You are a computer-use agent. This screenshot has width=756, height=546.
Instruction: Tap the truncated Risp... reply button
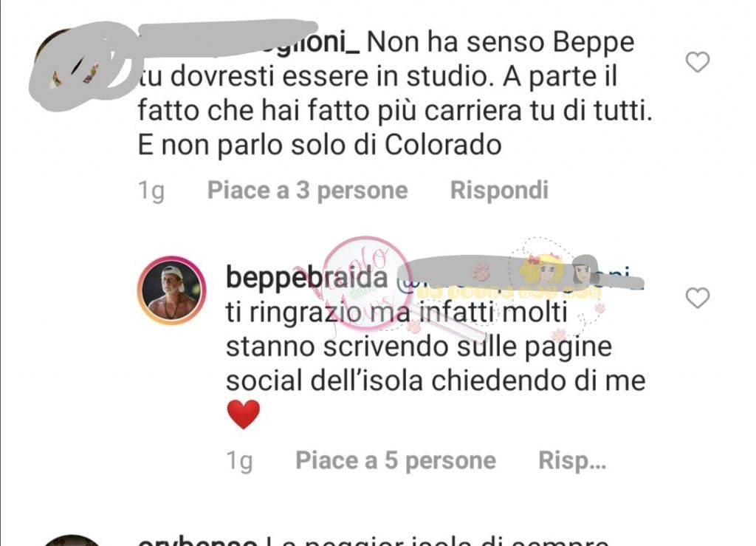click(x=572, y=460)
